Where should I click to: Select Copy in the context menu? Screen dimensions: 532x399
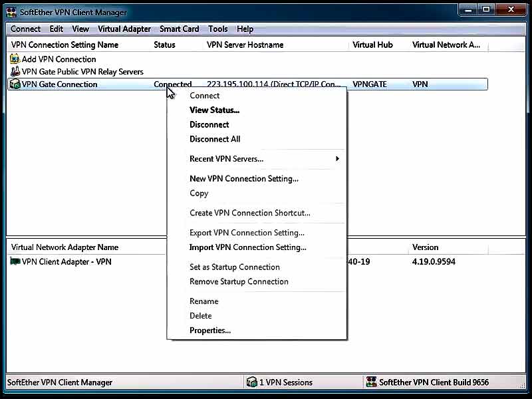coord(199,194)
